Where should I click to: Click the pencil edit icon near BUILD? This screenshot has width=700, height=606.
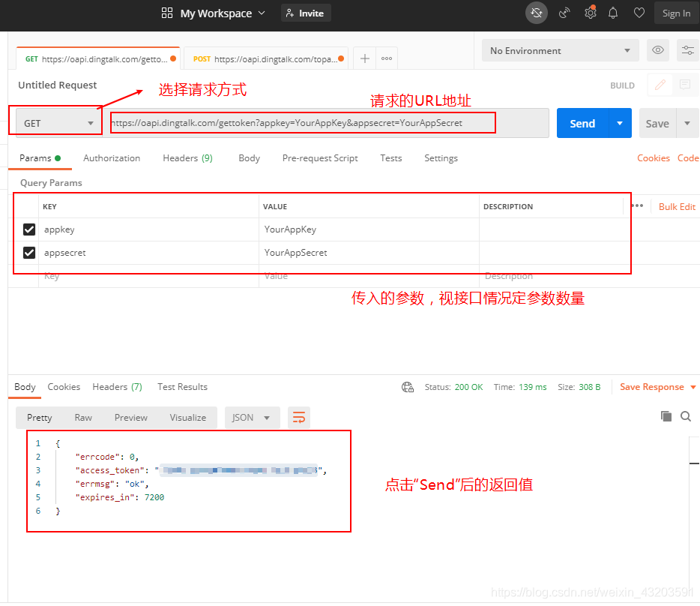coord(660,85)
